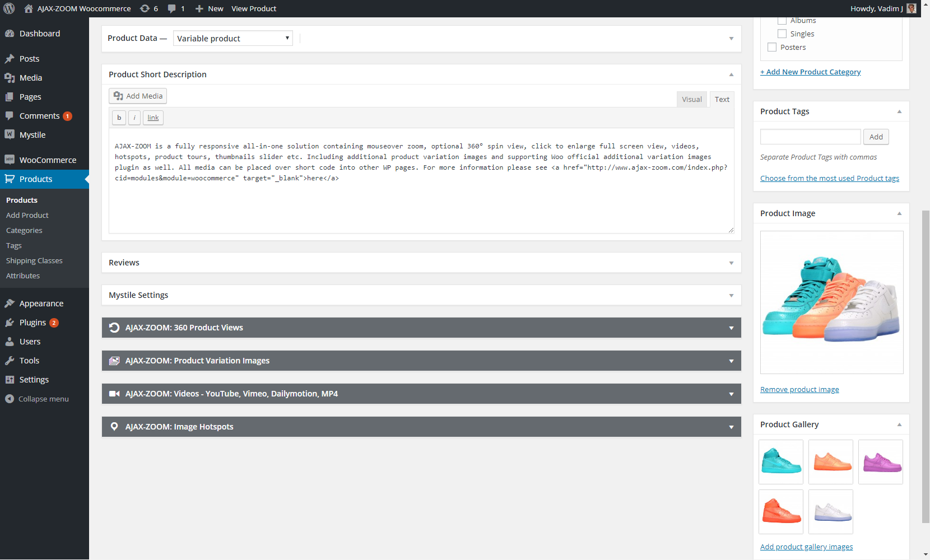Expand the AJAX-ZOOM Image Hotspots panel arrow

tap(731, 427)
